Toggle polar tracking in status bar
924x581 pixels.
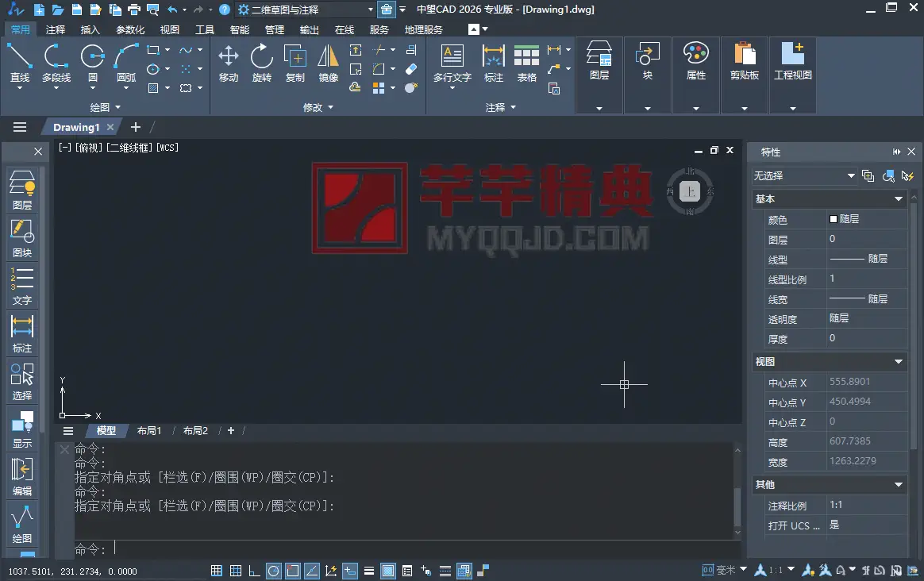273,571
